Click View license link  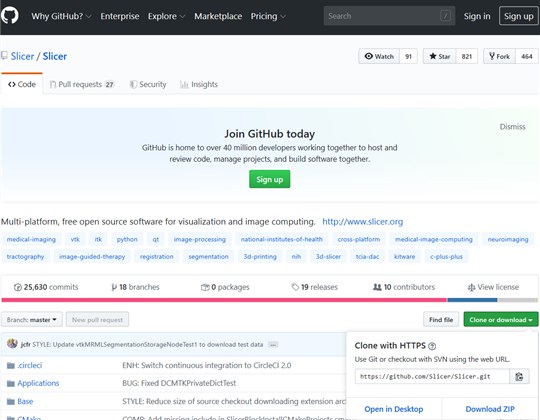click(493, 287)
